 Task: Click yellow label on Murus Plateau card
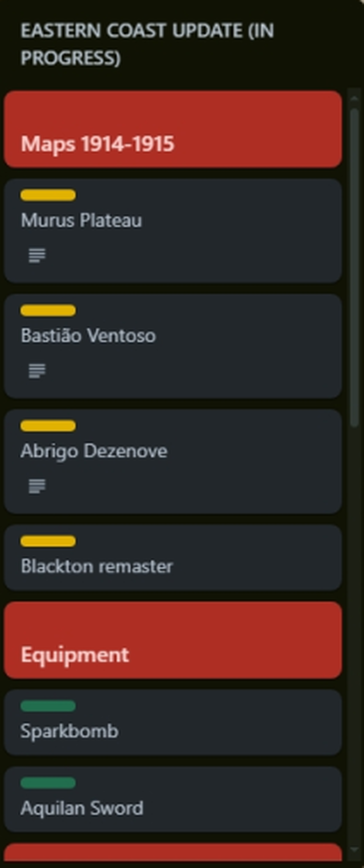pos(48,195)
